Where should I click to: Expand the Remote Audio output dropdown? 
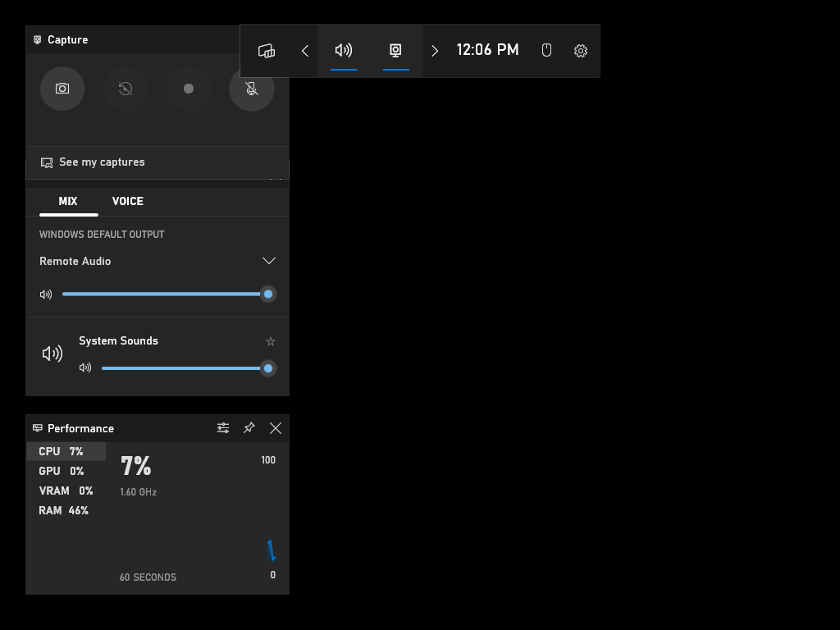(268, 261)
